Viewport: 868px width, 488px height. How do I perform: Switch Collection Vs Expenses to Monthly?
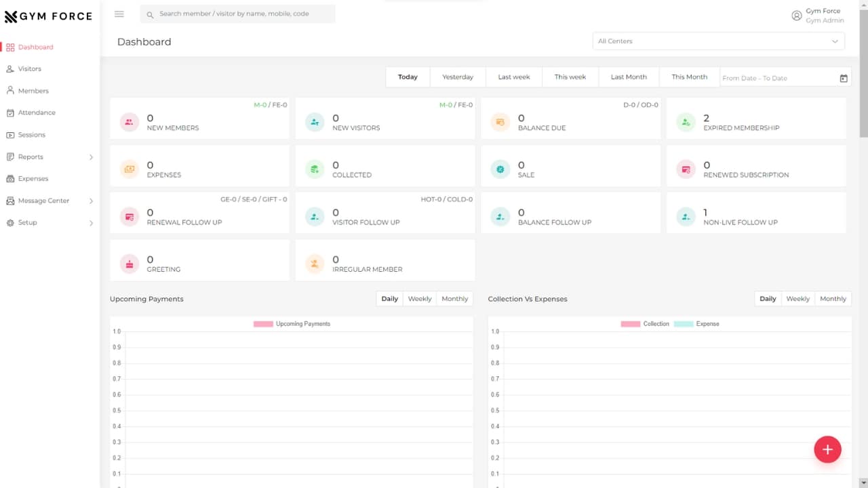(x=833, y=299)
